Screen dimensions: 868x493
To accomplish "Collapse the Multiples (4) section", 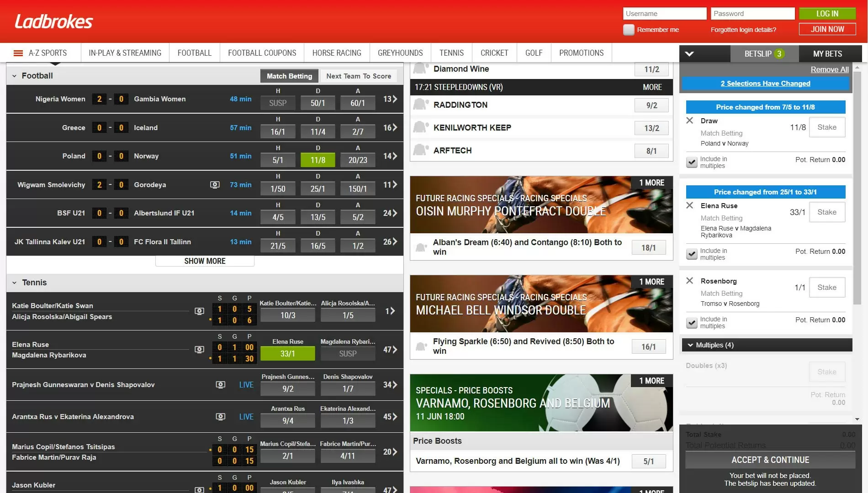I will click(x=767, y=345).
